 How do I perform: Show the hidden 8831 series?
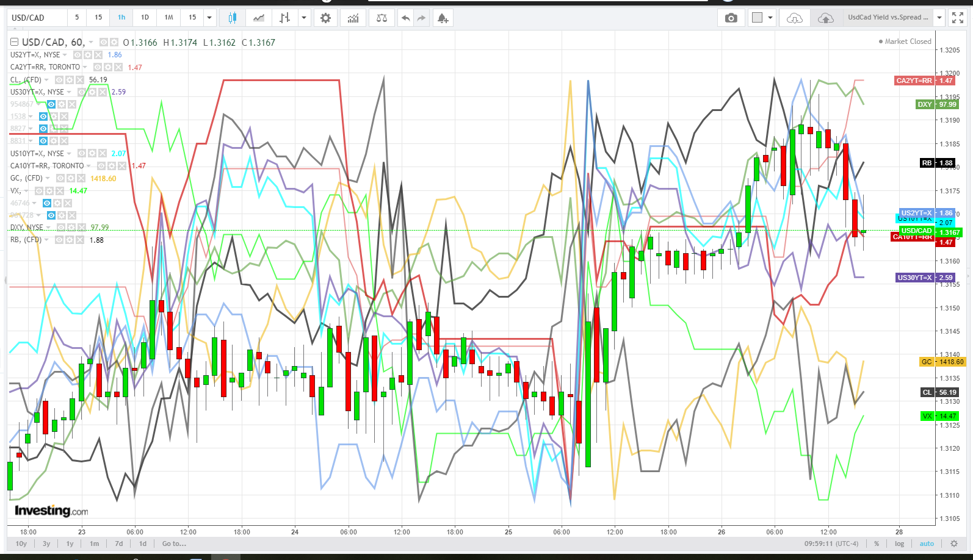point(43,141)
